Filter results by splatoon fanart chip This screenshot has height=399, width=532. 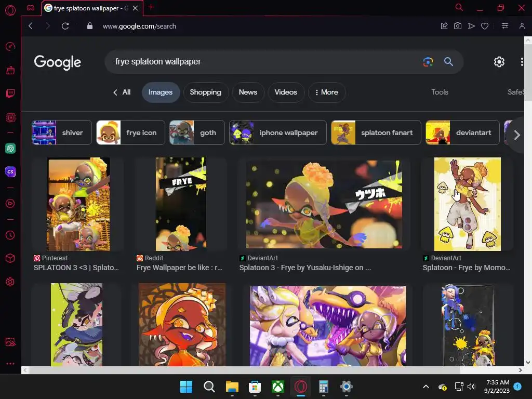coord(376,132)
